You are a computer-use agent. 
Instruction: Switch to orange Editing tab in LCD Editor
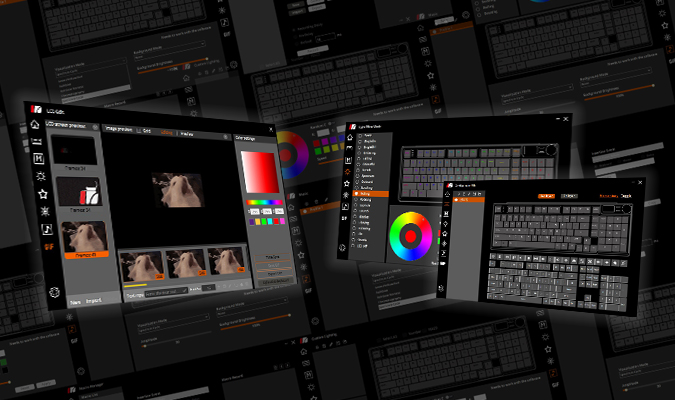tap(166, 132)
